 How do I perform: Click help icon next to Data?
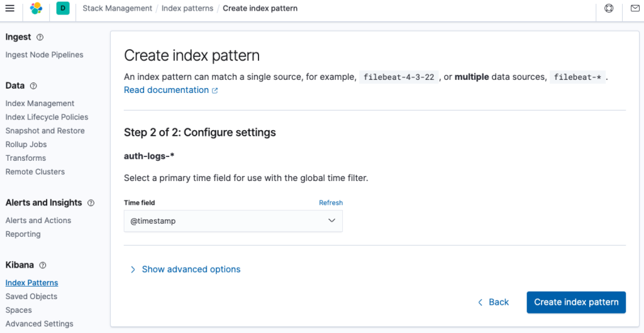(x=34, y=86)
